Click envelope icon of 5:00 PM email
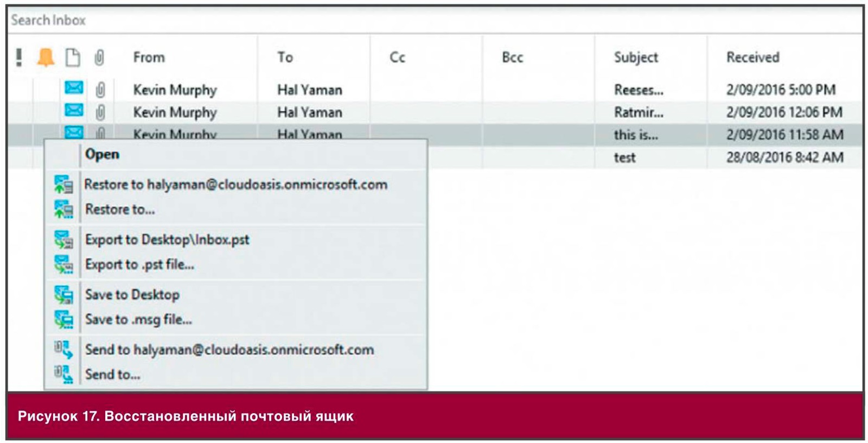The height and width of the screenshot is (443, 868). (74, 87)
